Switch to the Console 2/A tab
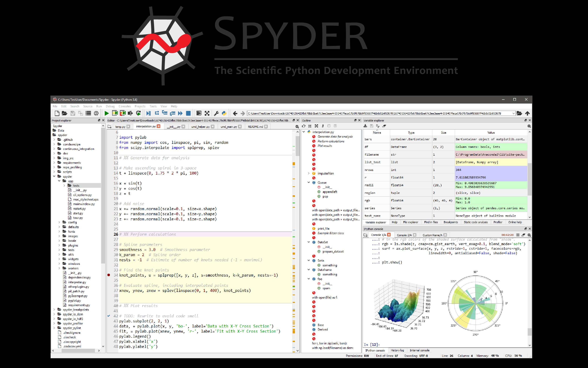 [404, 235]
